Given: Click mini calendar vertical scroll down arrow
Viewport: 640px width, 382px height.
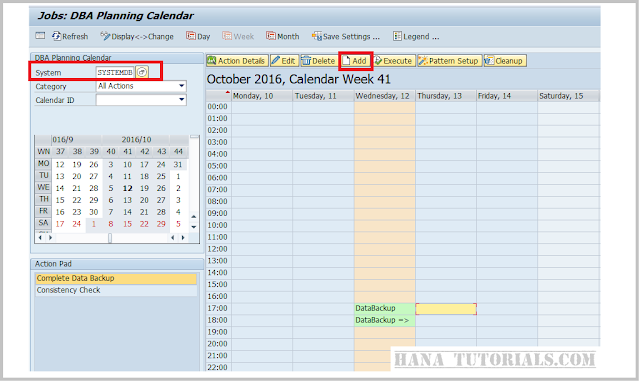Looking at the screenshot, I should pos(194,227).
